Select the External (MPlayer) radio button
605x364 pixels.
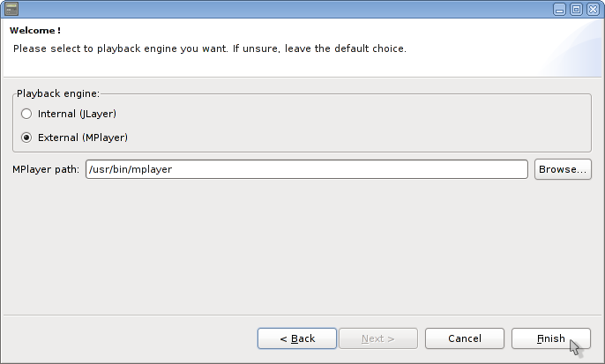(26, 137)
